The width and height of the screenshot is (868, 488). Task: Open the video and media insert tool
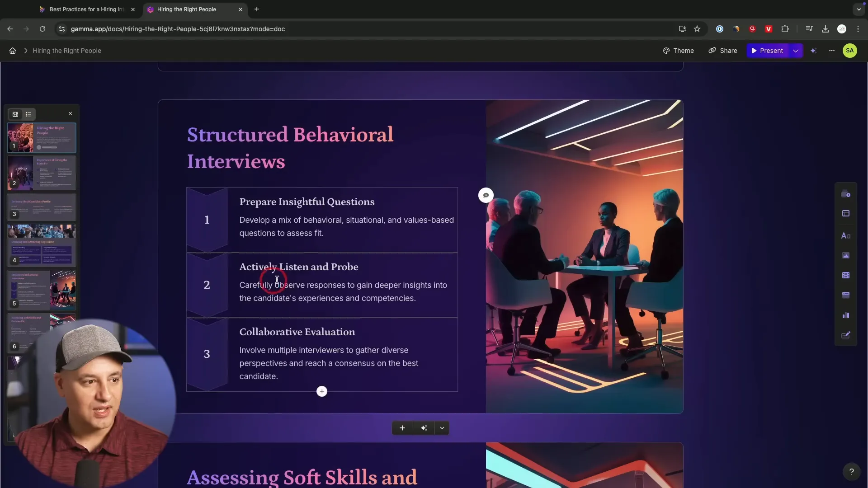(x=845, y=275)
